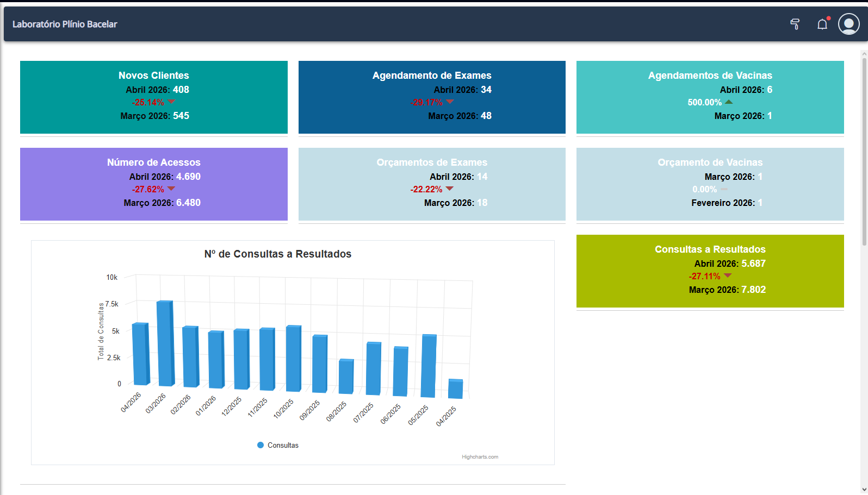The width and height of the screenshot is (868, 495).
Task: Click the page vertical scrollbar thumb
Action: click(x=865, y=151)
